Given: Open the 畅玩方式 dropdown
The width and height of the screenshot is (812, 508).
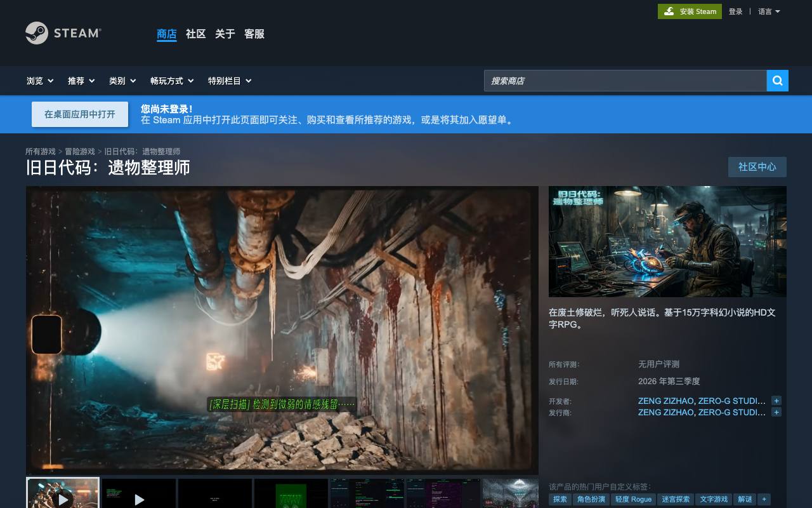Looking at the screenshot, I should click(172, 81).
